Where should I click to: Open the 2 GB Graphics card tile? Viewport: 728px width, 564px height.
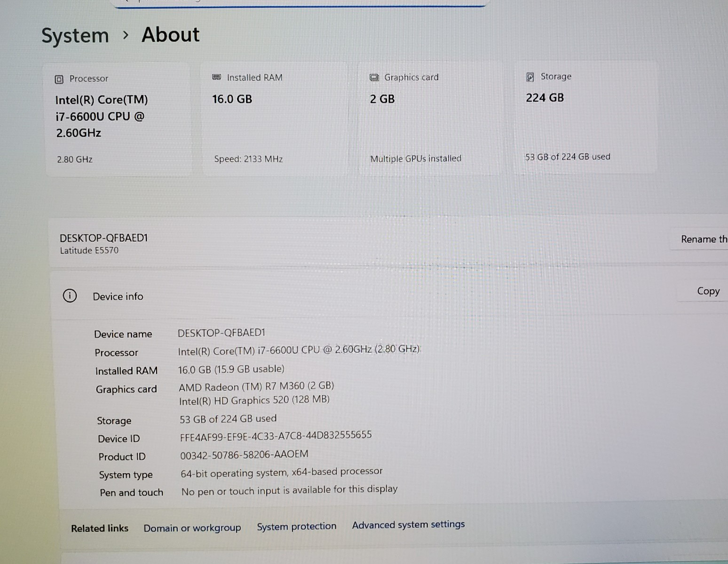(430, 118)
